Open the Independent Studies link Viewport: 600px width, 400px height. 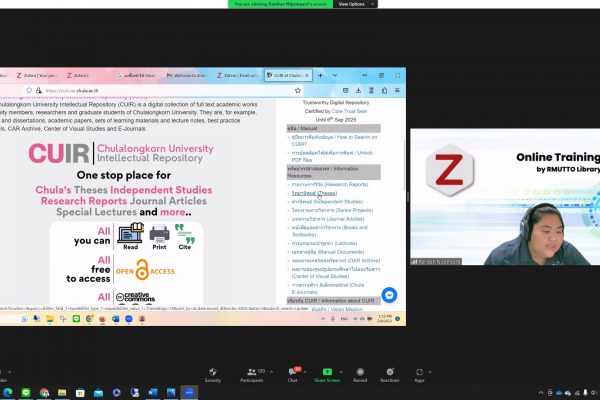coord(327,202)
